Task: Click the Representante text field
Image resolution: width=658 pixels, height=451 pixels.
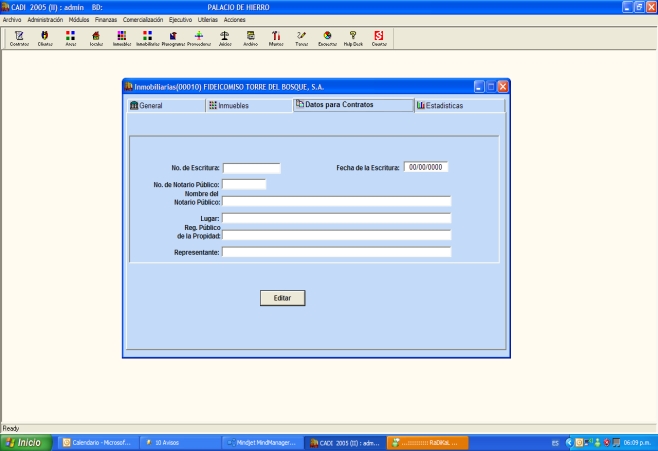Action: click(x=336, y=252)
